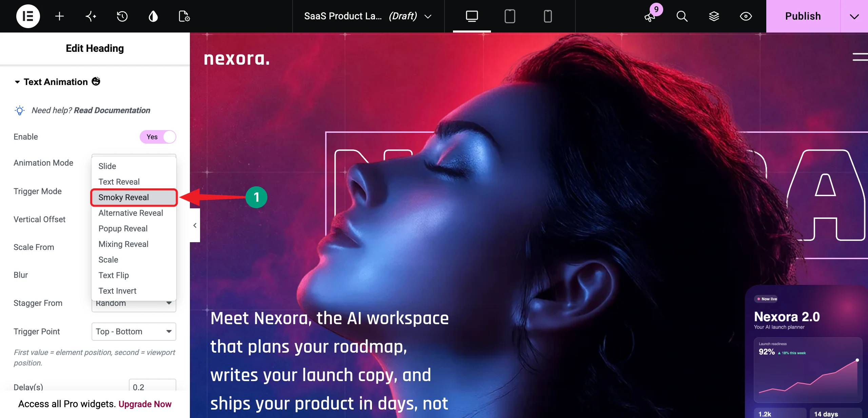Choose Alternative Reveal option
Viewport: 868px width, 418px height.
[134, 213]
